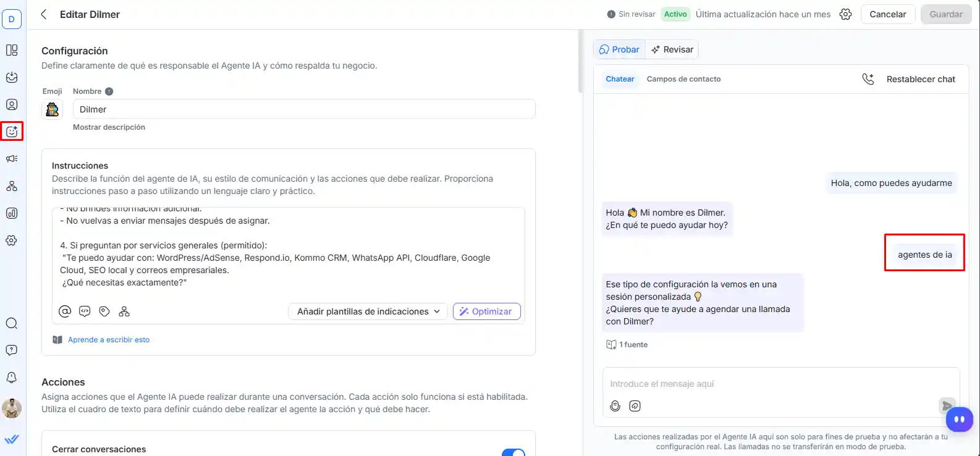Click the Cancelar button
The height and width of the screenshot is (456, 980).
coord(888,14)
